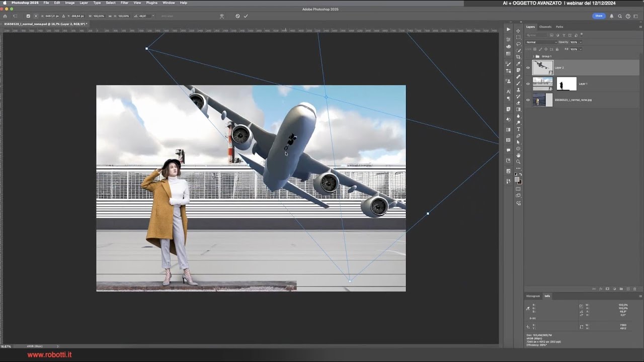Image resolution: width=644 pixels, height=362 pixels.
Task: Select the Hand tool
Action: pos(518,155)
